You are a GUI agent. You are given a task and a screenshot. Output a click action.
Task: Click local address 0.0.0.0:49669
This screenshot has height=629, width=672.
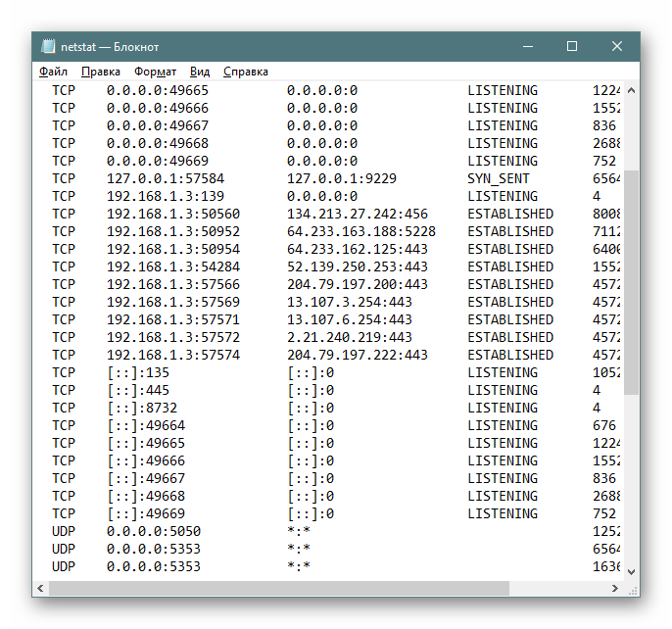tap(158, 161)
